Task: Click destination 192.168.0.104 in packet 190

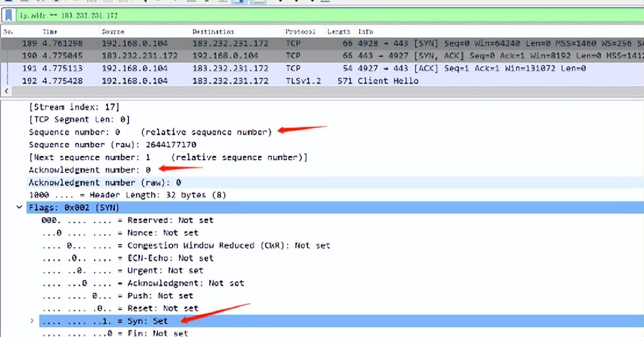Action: point(226,55)
